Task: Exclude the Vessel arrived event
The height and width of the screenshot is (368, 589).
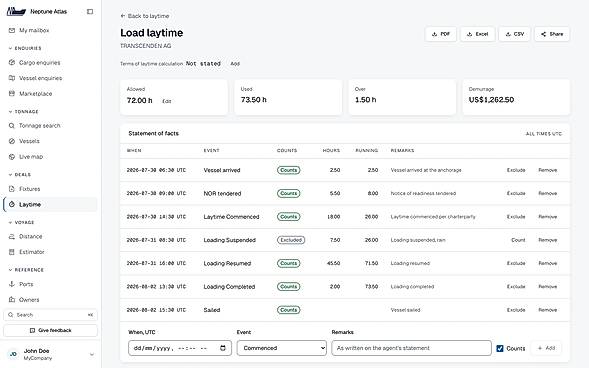Action: click(516, 170)
